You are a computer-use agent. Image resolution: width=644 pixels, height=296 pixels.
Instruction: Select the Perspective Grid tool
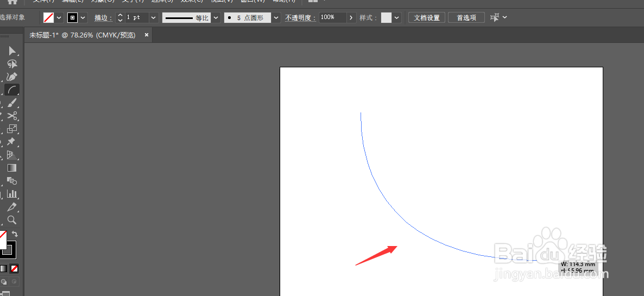pos(12,155)
